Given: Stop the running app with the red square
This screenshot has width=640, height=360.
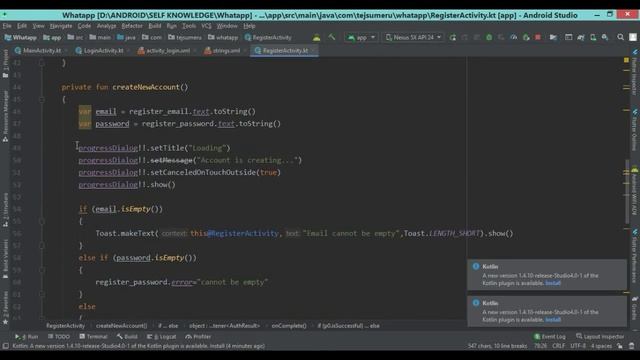Looking at the screenshot, I should [538, 38].
